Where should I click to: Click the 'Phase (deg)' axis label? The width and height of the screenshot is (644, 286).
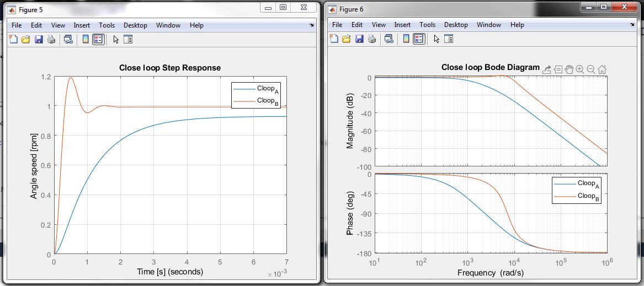[350, 213]
